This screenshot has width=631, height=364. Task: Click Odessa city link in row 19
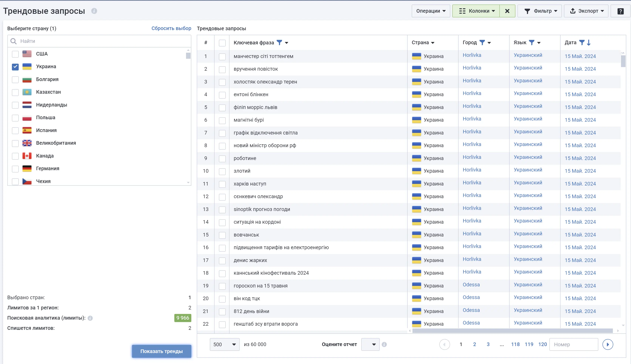pyautogui.click(x=471, y=285)
